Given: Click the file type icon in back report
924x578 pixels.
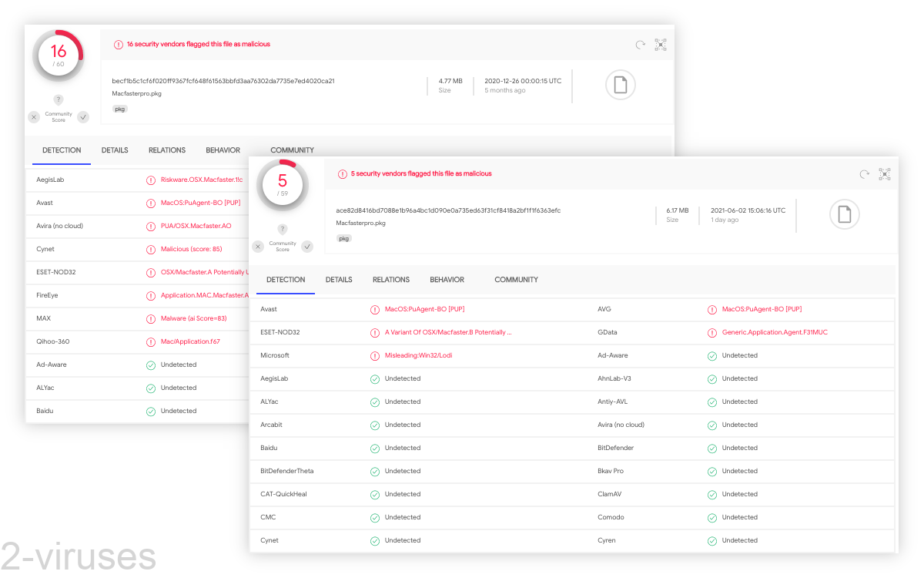Looking at the screenshot, I should click(x=620, y=85).
